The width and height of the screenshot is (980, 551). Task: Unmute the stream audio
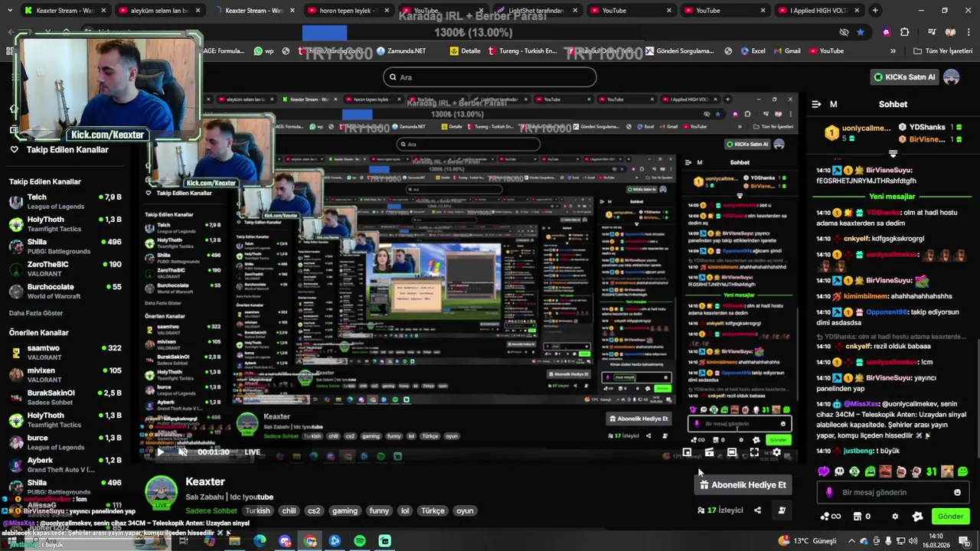click(183, 452)
